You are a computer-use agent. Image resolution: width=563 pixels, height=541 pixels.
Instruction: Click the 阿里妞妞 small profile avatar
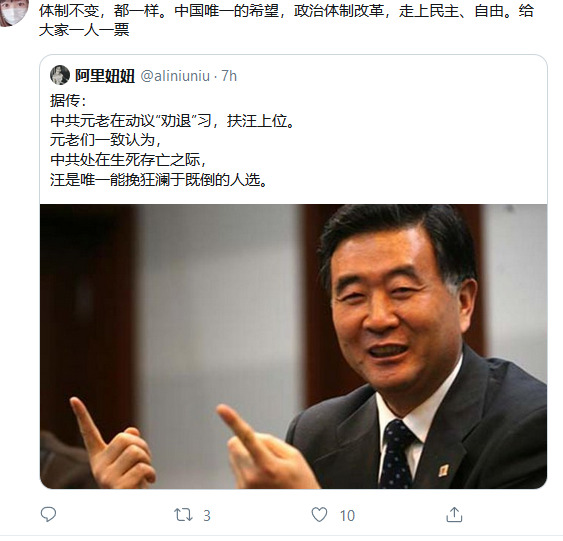(x=60, y=75)
